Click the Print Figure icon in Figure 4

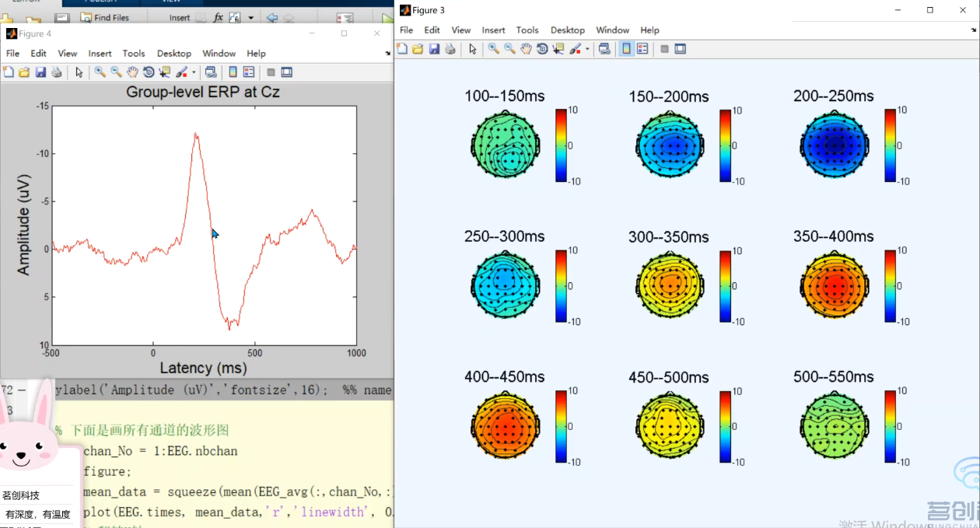tap(57, 72)
